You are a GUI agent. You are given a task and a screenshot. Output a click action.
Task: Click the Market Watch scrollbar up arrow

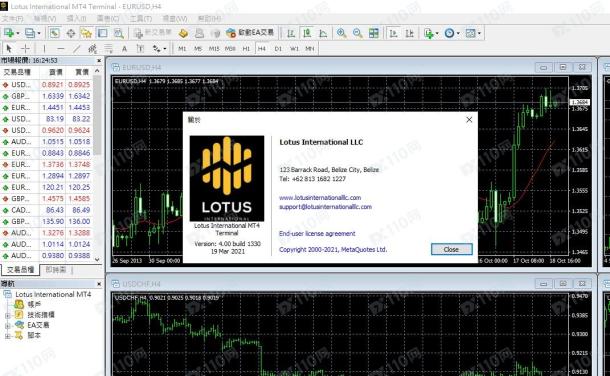[97, 71]
